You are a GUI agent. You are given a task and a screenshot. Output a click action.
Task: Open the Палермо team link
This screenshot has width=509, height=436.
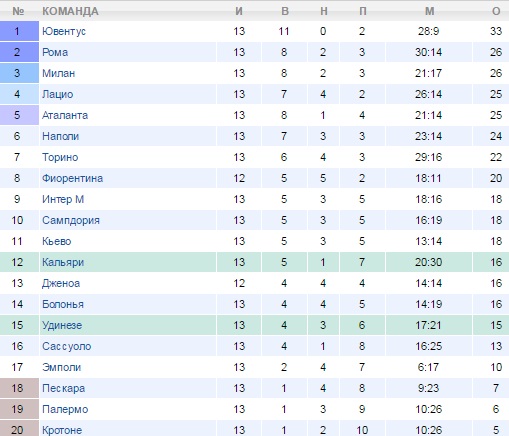click(65, 409)
